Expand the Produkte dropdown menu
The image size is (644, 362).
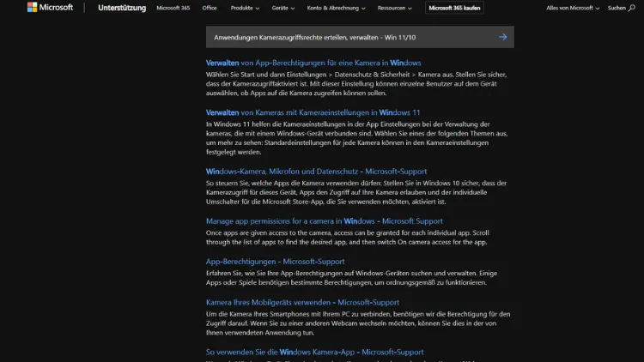point(244,8)
